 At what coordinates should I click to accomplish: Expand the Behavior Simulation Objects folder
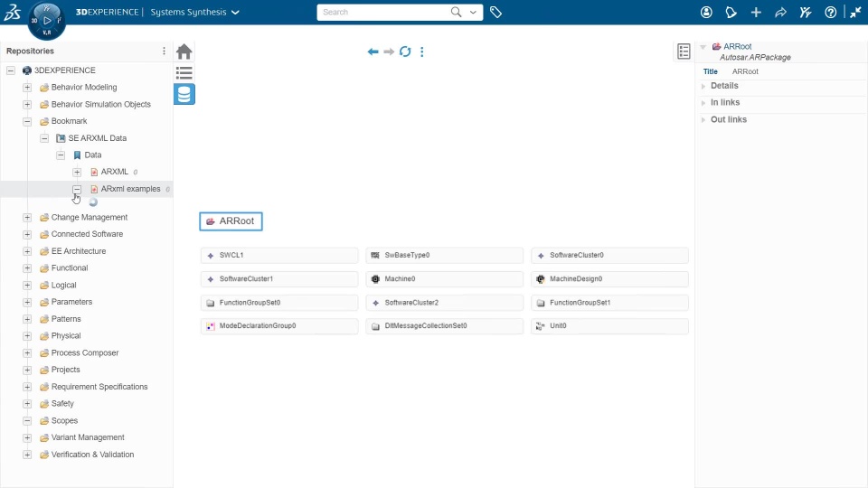27,104
